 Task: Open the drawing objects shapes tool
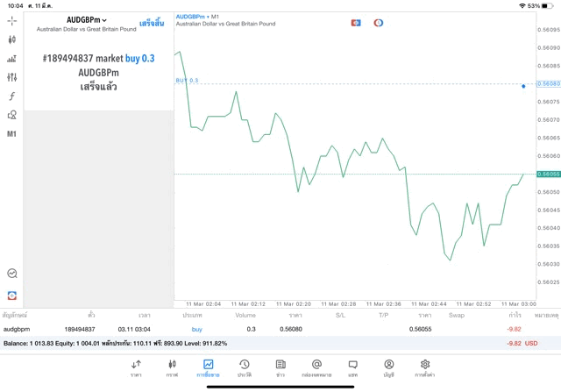pyautogui.click(x=11, y=115)
